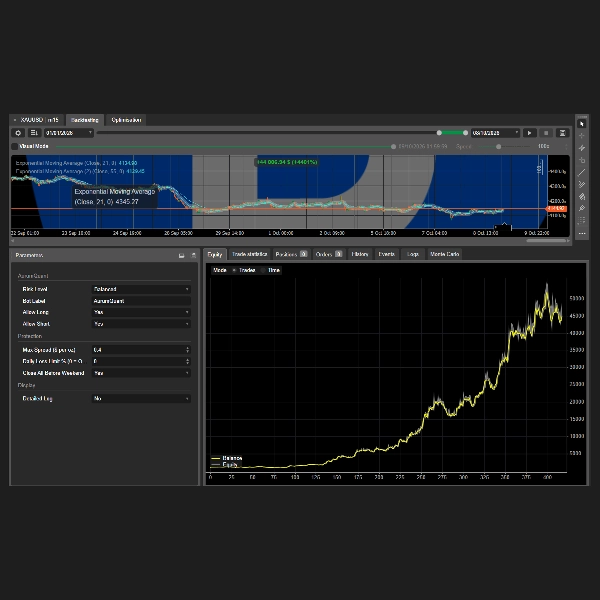600x600 pixels.
Task: Open the backtest start date dropdown
Action: 69,133
